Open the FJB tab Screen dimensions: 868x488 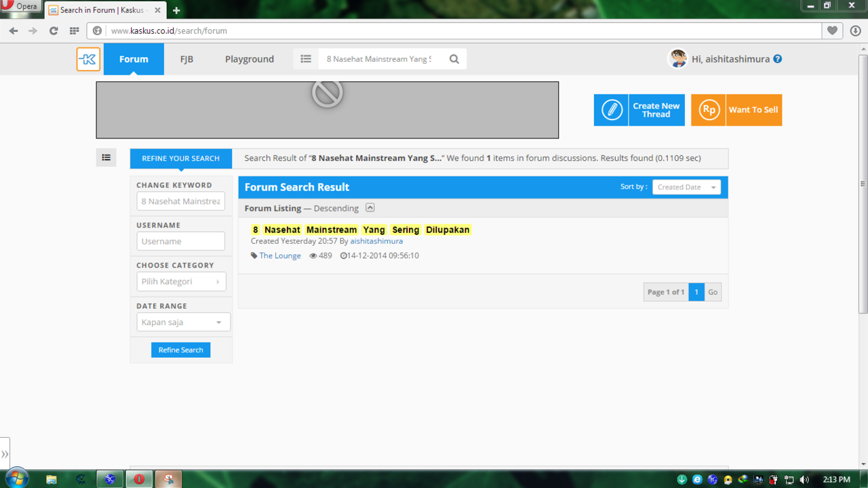[x=186, y=59]
